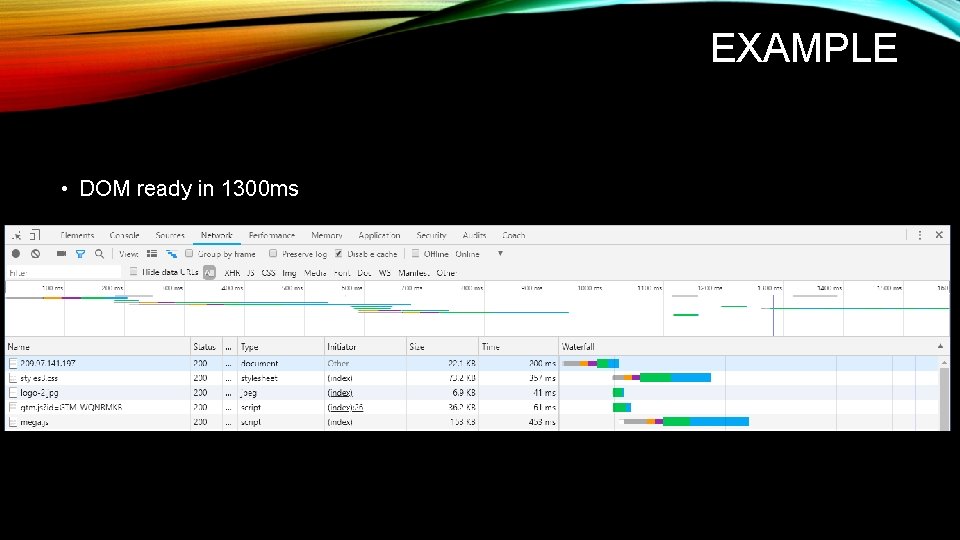Viewport: 960px width, 540px height.
Task: Check the Hide data URLs checkbox
Action: [x=133, y=272]
